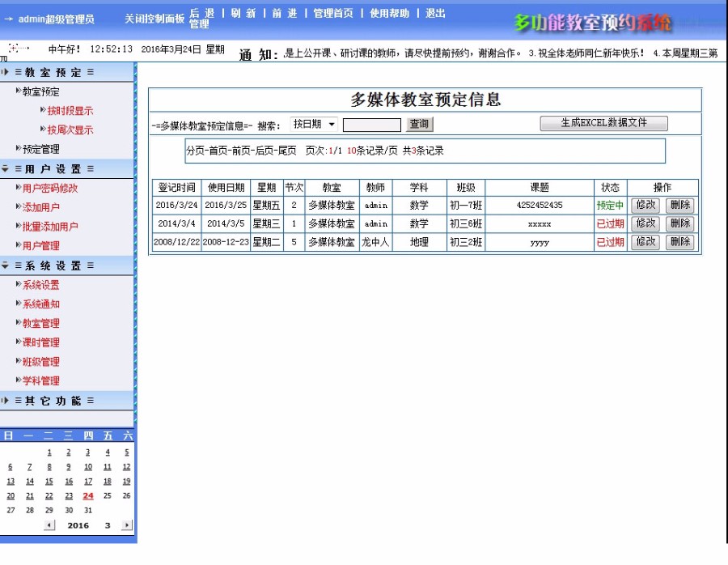Click 管理首页 in top navigation
Viewport: 728px width, 565px height.
[x=333, y=14]
